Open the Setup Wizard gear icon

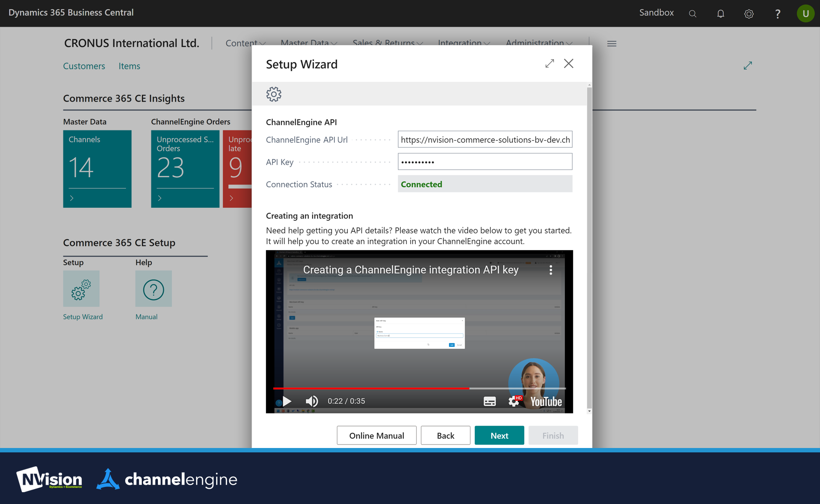[x=81, y=289]
